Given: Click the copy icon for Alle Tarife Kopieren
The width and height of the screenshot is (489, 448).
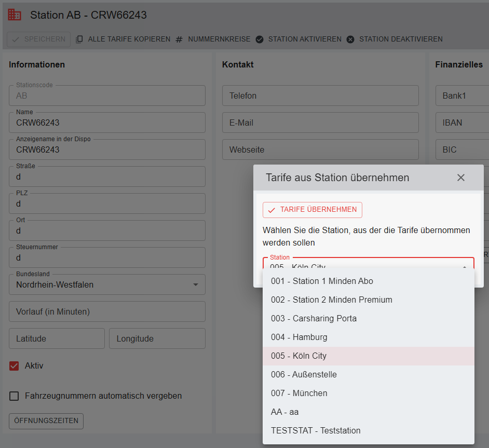Looking at the screenshot, I should [79, 39].
